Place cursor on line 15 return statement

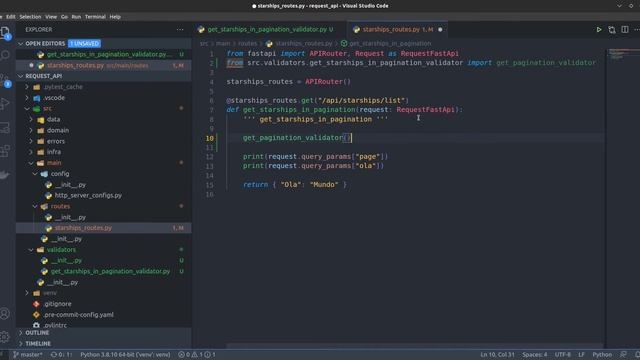point(295,184)
